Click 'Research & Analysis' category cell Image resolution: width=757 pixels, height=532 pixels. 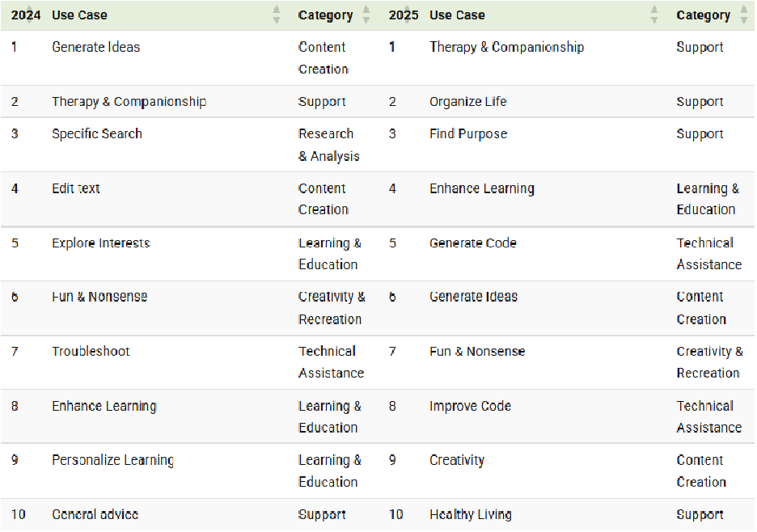point(328,145)
